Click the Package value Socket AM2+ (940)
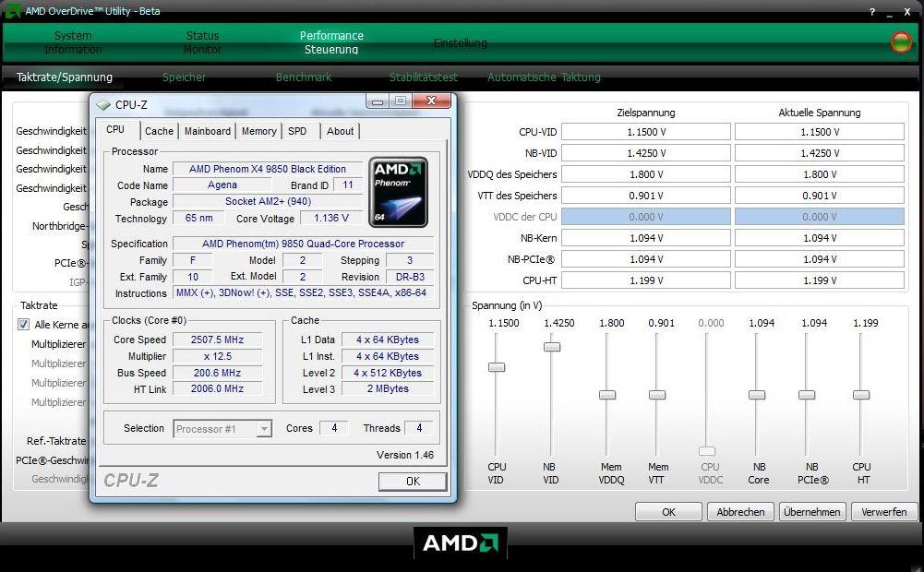This screenshot has width=924, height=572. (268, 201)
